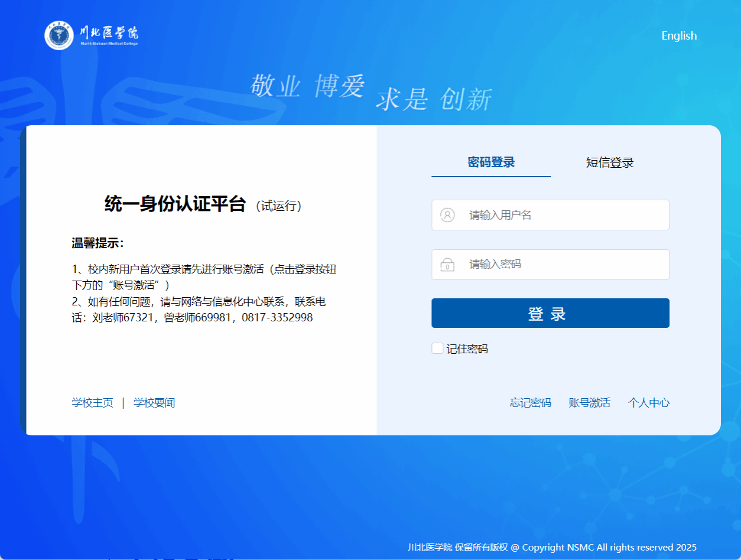
Task: Click the round college emblem logo
Action: [x=59, y=35]
